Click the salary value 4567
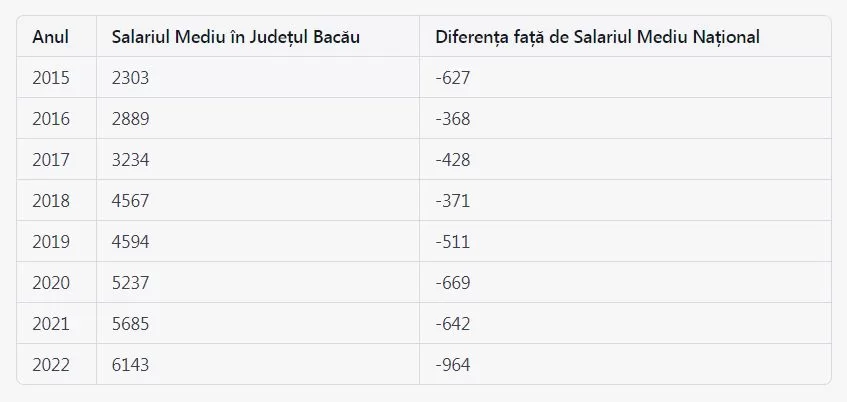Viewport: 847px width, 402px height. tap(130, 201)
